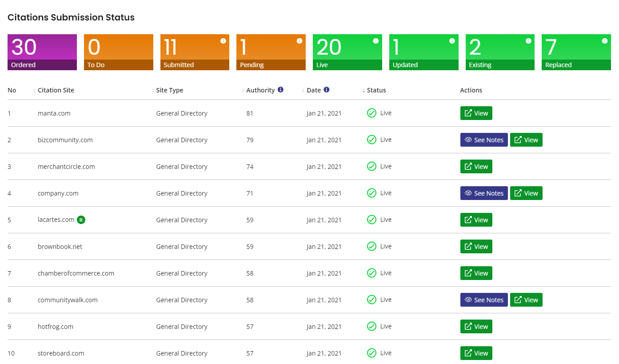Click View button for company.com
This screenshot has width=619, height=364.
click(x=526, y=193)
